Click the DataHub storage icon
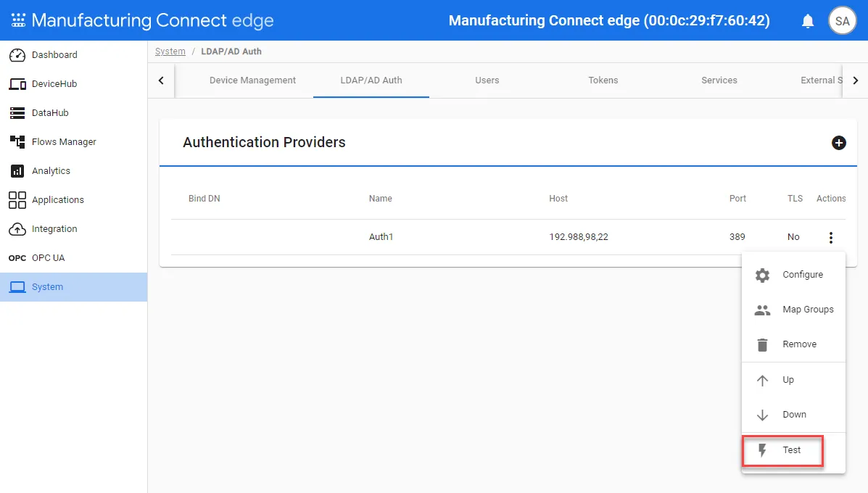 (x=17, y=113)
